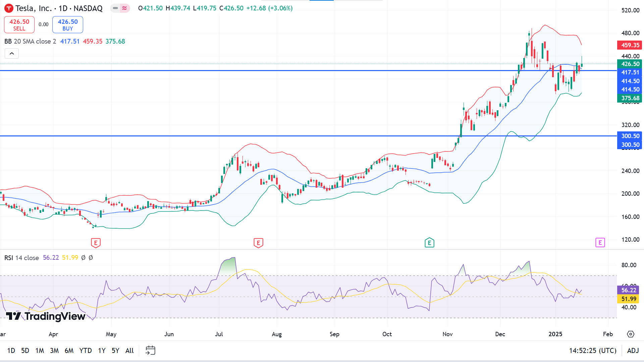Click the yellow 51.99 RSI MA label
644x362 pixels.
(x=629, y=299)
